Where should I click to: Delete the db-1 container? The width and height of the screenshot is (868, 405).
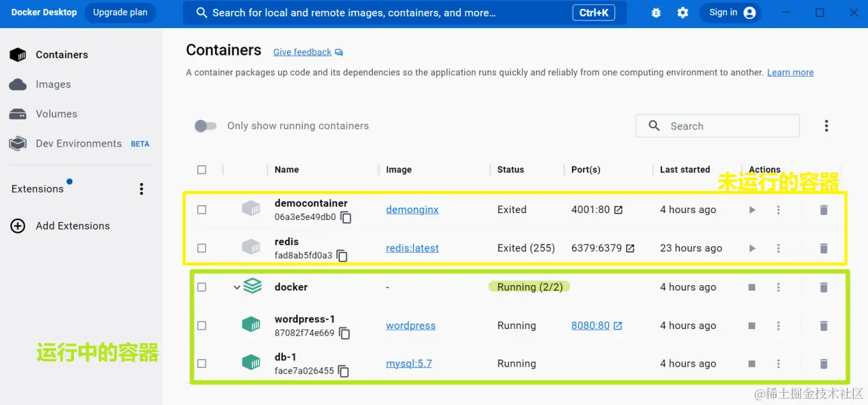823,365
